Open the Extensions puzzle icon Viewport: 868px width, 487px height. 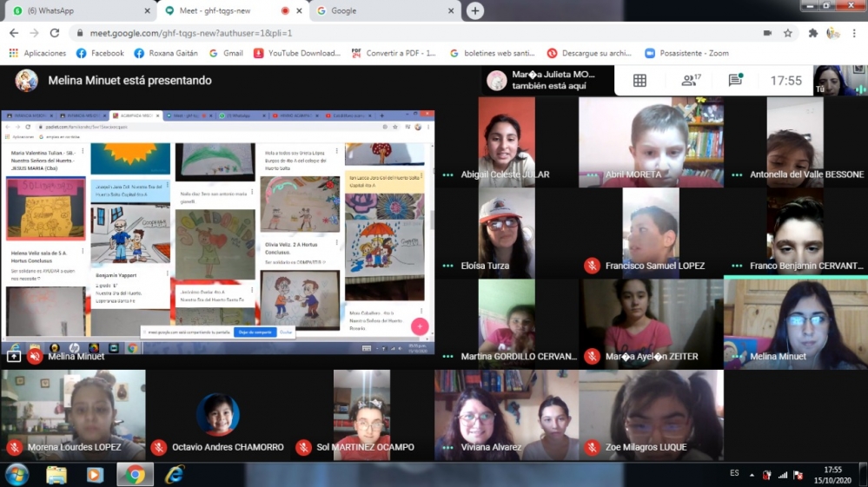(812, 33)
